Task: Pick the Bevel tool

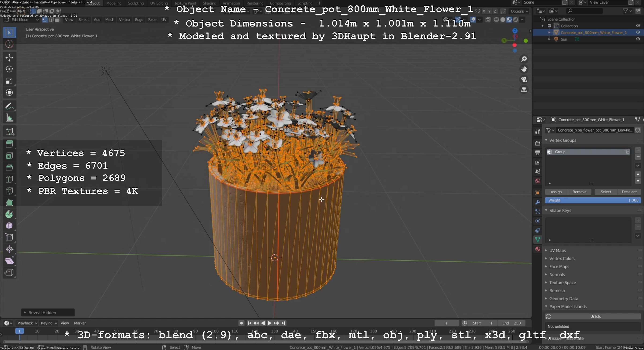Action: click(x=10, y=168)
